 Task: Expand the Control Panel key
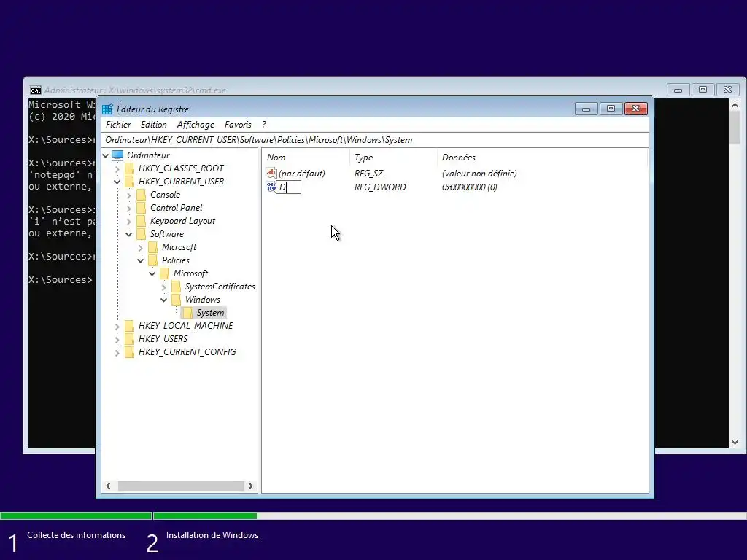click(128, 208)
